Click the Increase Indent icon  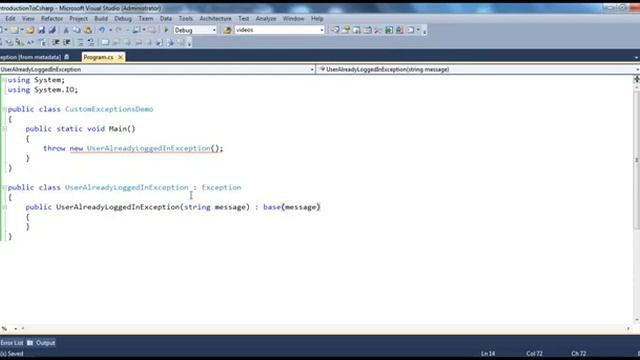point(67,42)
